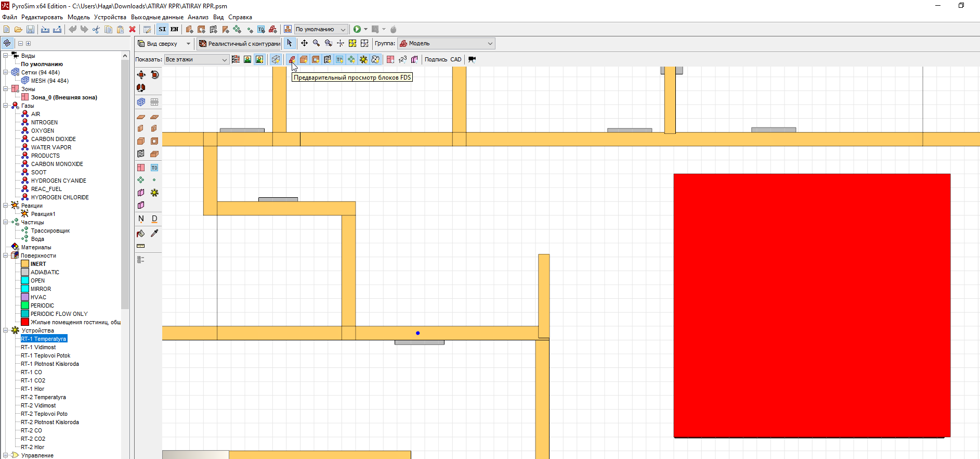Click the Edit record view toolbar icon
The image size is (980, 459).
pos(147,30)
